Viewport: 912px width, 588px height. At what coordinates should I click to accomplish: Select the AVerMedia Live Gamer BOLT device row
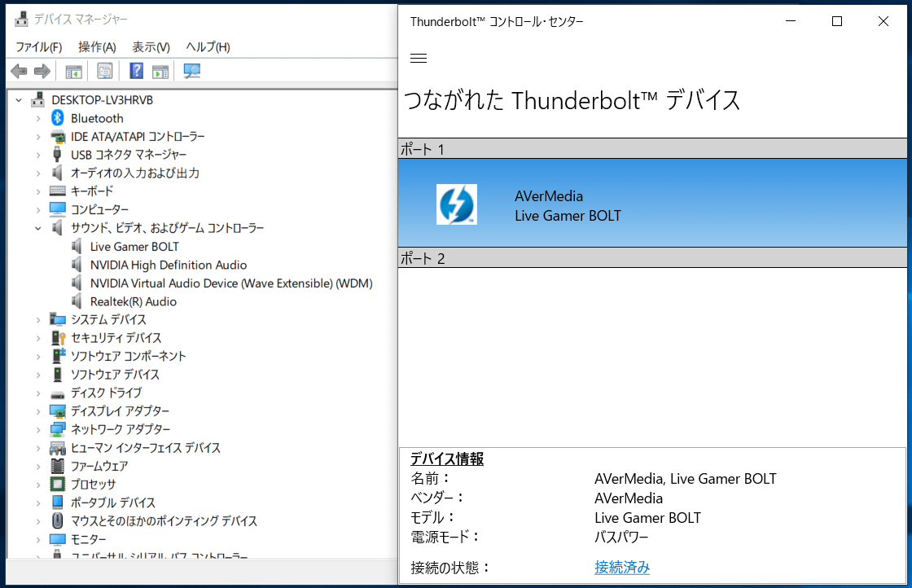tap(652, 203)
